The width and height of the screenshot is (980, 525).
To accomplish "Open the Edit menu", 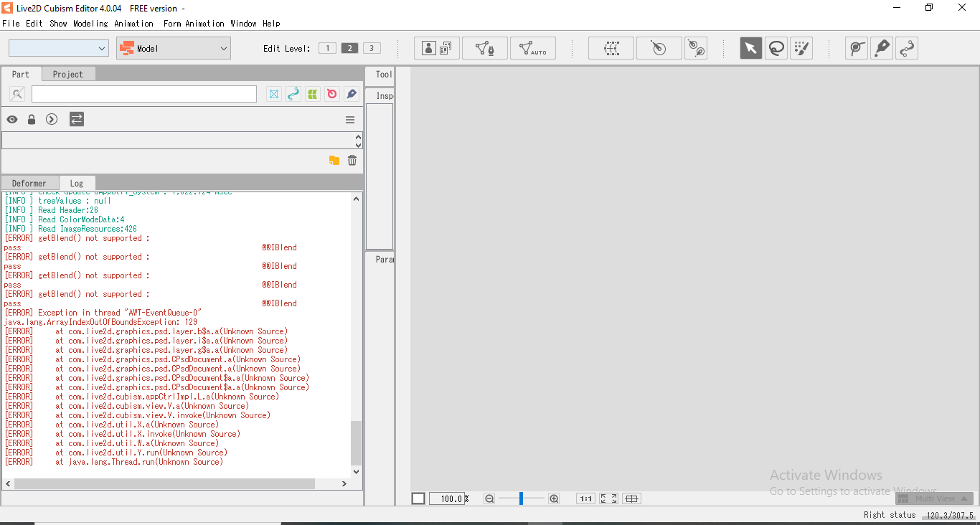I will (34, 24).
